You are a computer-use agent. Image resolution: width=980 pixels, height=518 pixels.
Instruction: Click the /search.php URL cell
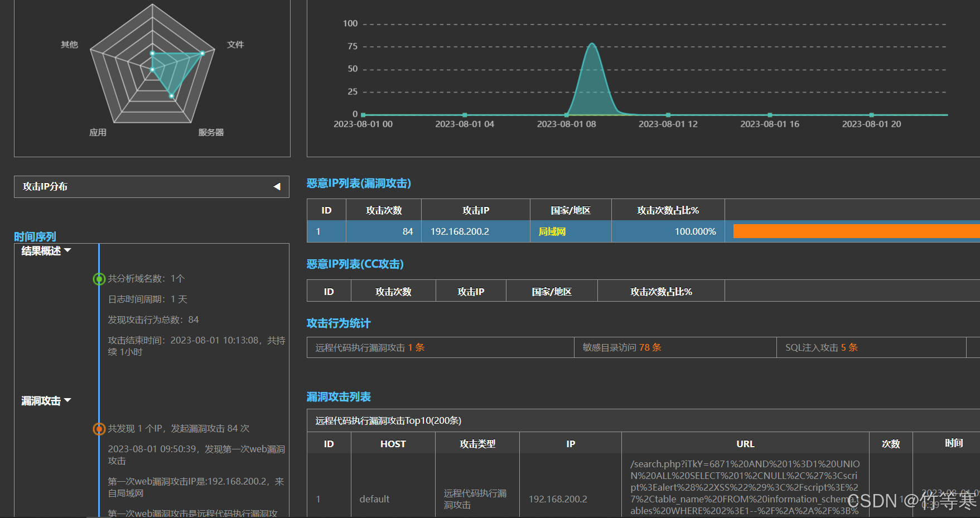745,487
